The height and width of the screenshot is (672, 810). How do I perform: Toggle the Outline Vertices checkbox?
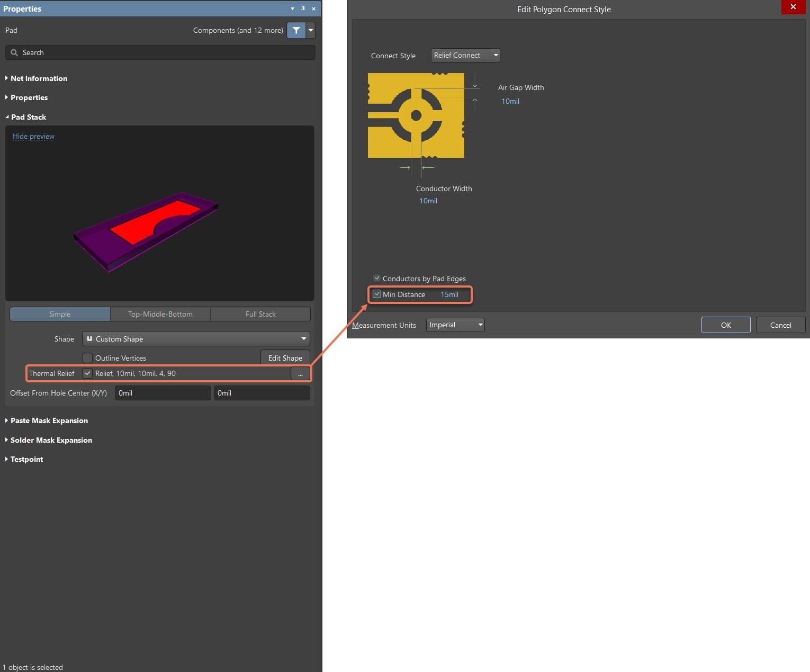(x=88, y=358)
